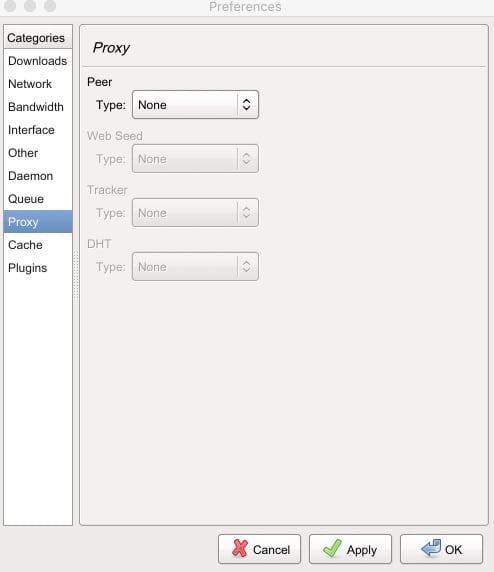Open the Tracker Type dropdown
Image resolution: width=494 pixels, height=572 pixels.
pyautogui.click(x=195, y=213)
